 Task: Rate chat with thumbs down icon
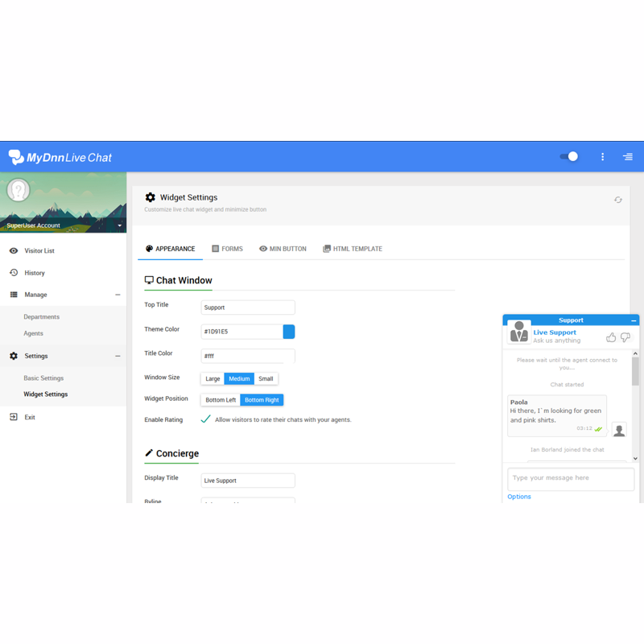(625, 337)
